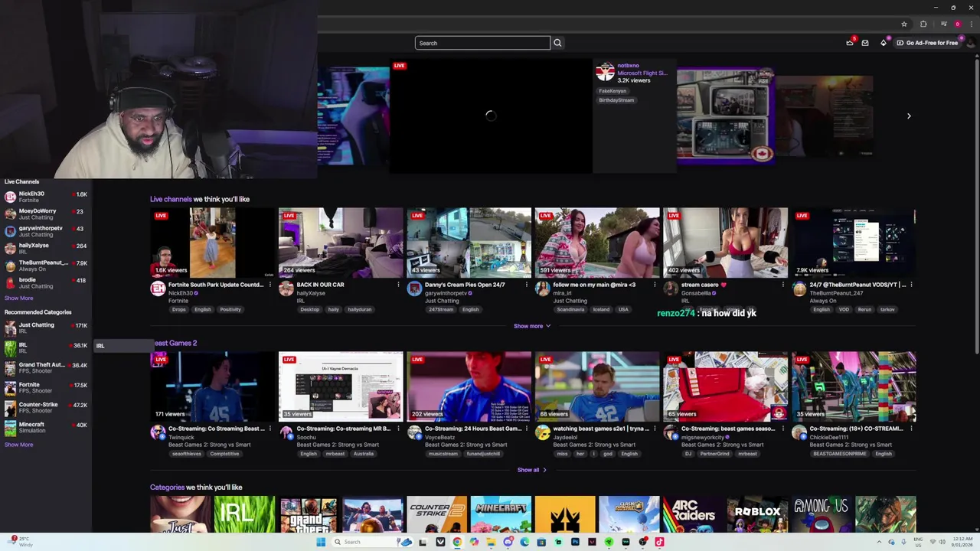Open Prime Loot crown icon

(x=850, y=43)
